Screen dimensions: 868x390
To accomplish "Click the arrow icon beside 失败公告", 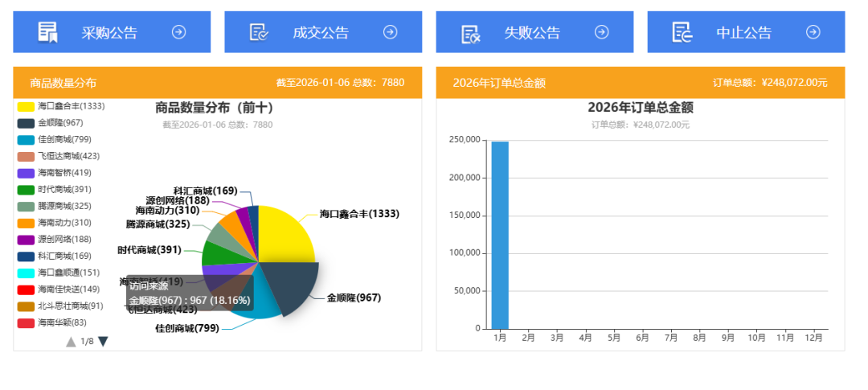I will pos(602,32).
